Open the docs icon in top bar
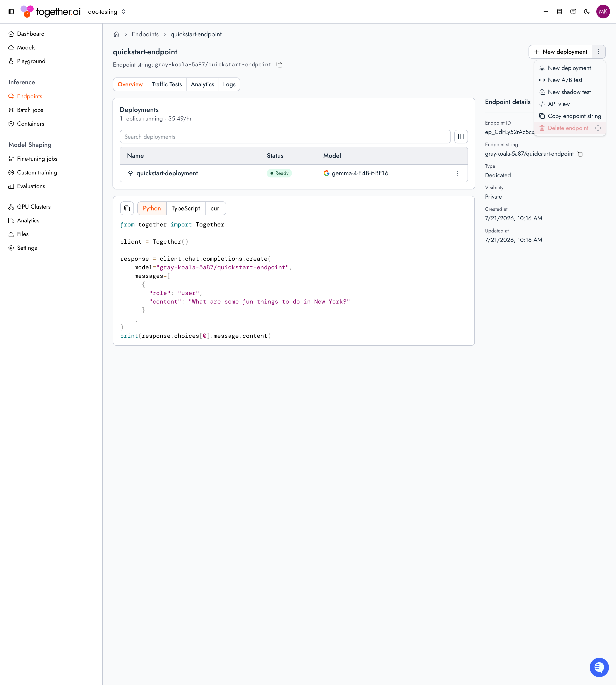Viewport: 616px width, 685px height. tap(560, 12)
